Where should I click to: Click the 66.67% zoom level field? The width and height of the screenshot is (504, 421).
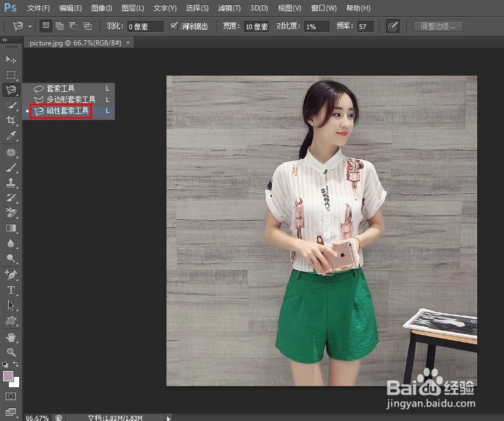[x=38, y=418]
